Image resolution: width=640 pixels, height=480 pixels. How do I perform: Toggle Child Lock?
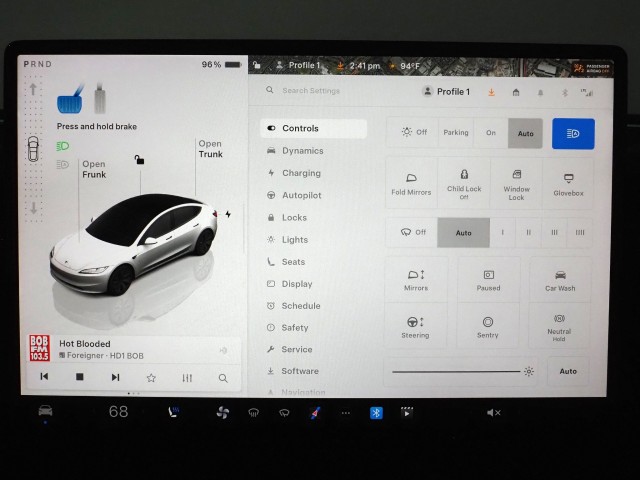(x=464, y=184)
